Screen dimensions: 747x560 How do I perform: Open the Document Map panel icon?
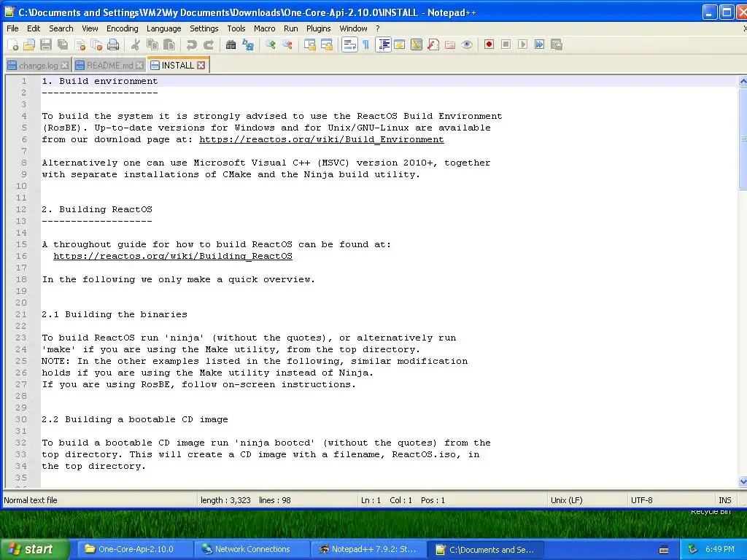[x=417, y=44]
